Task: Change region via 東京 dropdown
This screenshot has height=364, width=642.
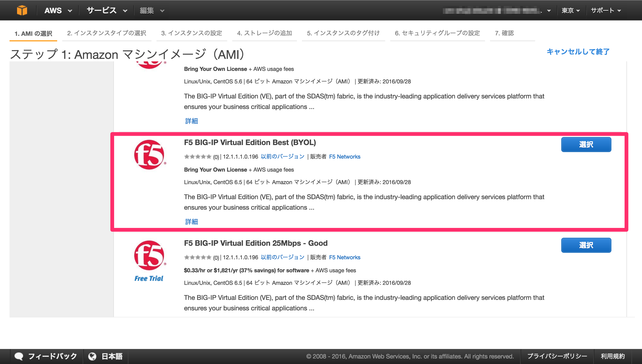Action: pyautogui.click(x=571, y=11)
